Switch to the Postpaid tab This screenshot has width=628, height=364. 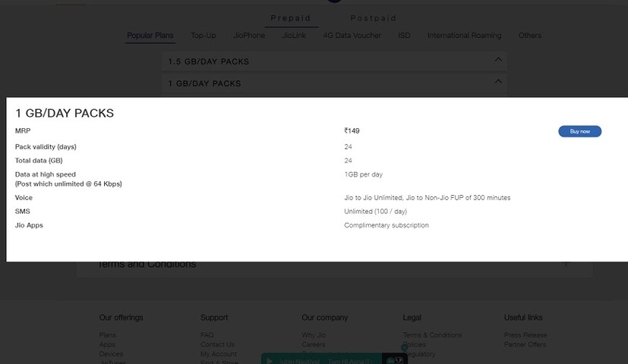pos(373,18)
